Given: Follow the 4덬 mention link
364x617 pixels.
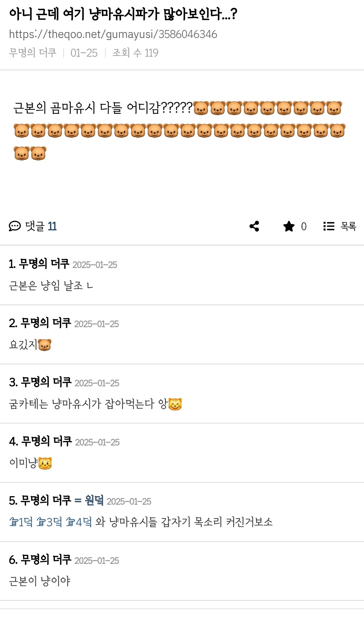Looking at the screenshot, I should tap(79, 522).
